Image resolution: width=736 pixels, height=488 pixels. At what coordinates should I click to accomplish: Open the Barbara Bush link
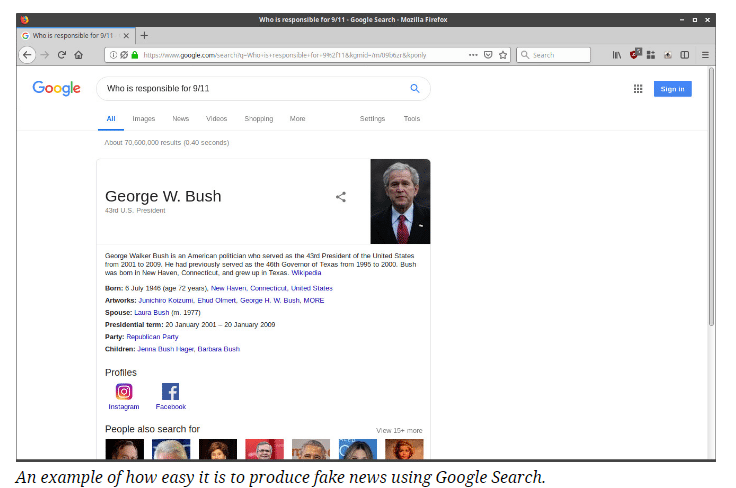pyautogui.click(x=219, y=349)
